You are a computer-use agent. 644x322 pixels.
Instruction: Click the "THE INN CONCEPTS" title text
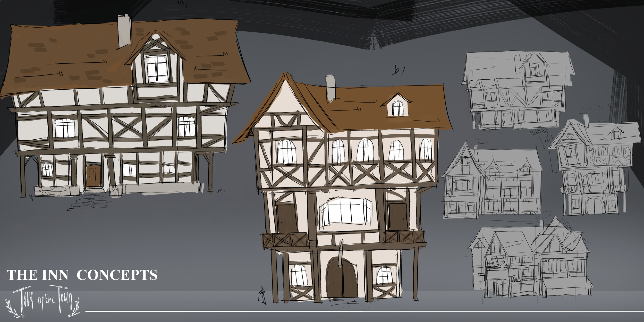82,275
